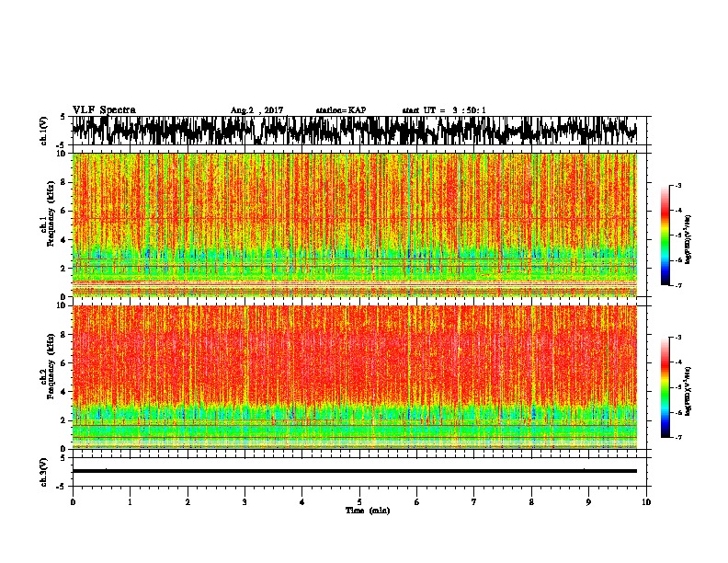Click the ch.1 frequency axis "8" tick label

(64, 182)
